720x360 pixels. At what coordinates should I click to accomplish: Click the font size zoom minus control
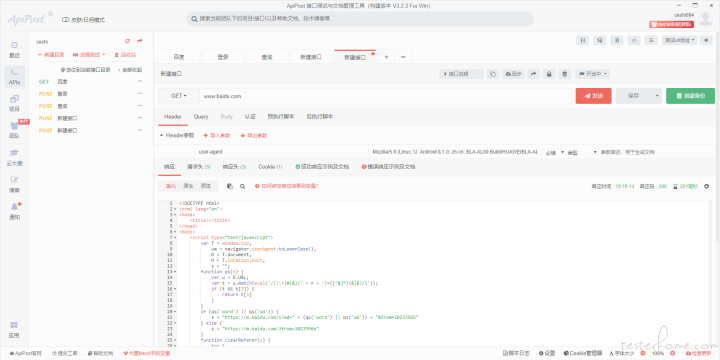pyautogui.click(x=642, y=354)
